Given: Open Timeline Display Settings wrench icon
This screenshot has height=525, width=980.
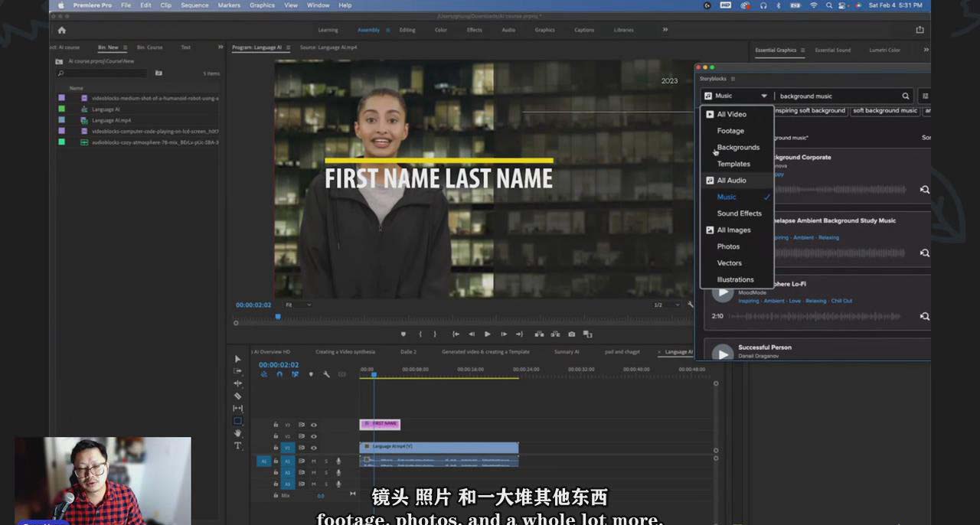Looking at the screenshot, I should pos(325,374).
